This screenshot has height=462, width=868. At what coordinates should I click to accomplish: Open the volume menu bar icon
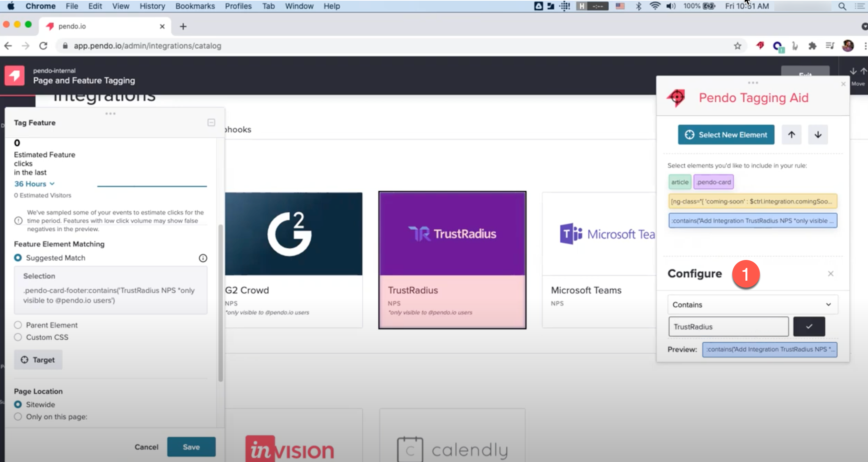click(671, 6)
